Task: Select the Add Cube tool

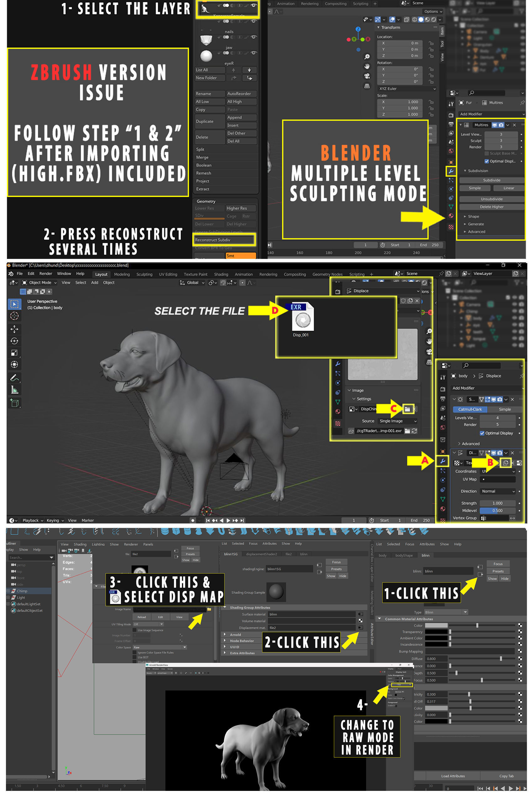Action: click(x=14, y=403)
